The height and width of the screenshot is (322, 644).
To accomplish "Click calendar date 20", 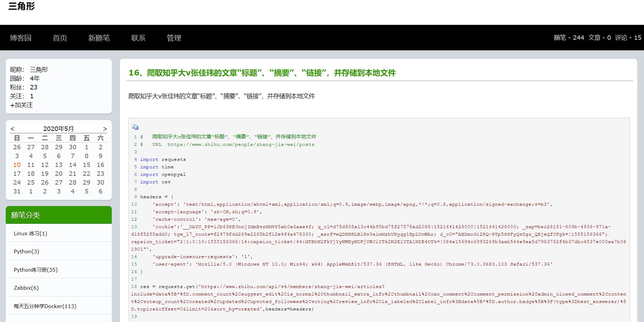I will [59, 173].
